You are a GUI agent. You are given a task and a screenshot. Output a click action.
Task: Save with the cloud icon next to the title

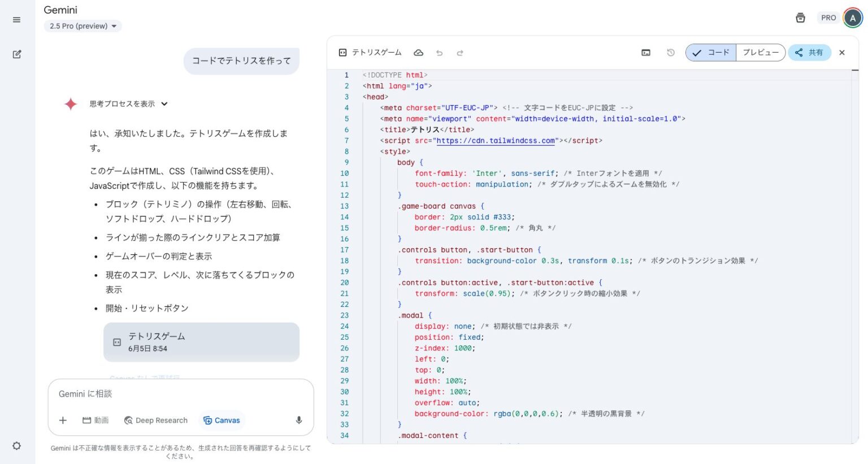click(419, 53)
